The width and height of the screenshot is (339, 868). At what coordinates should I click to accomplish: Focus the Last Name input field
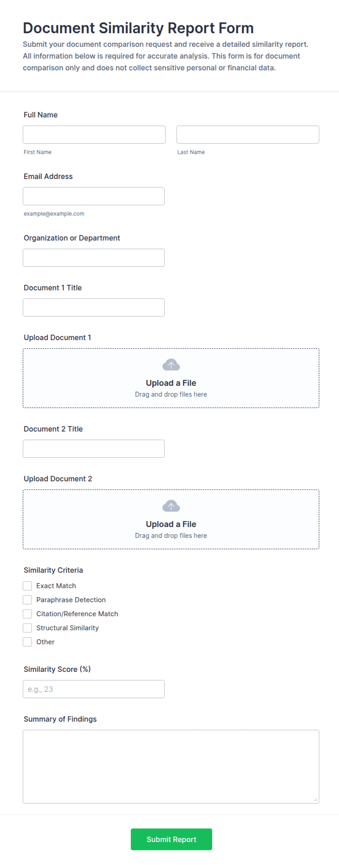(x=248, y=135)
